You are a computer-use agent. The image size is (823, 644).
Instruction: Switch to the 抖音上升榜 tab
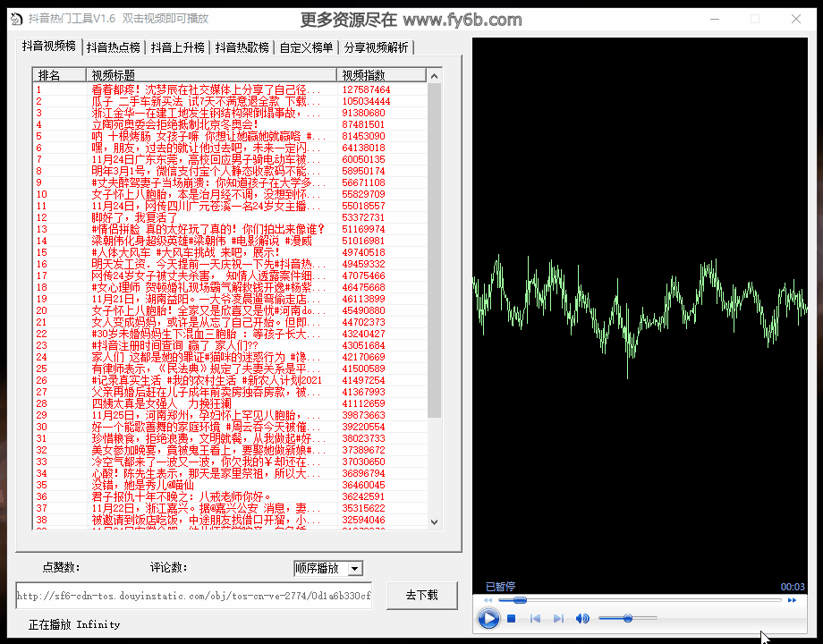point(177,47)
